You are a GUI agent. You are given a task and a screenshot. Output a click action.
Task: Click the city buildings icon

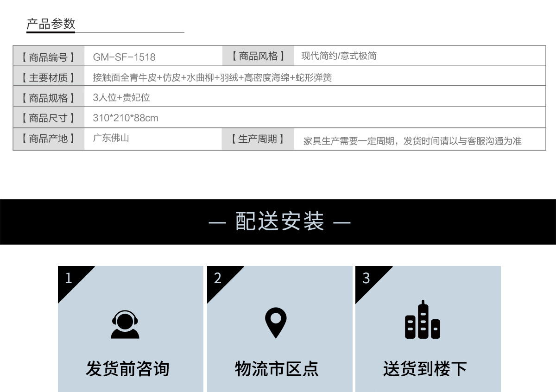(422, 320)
